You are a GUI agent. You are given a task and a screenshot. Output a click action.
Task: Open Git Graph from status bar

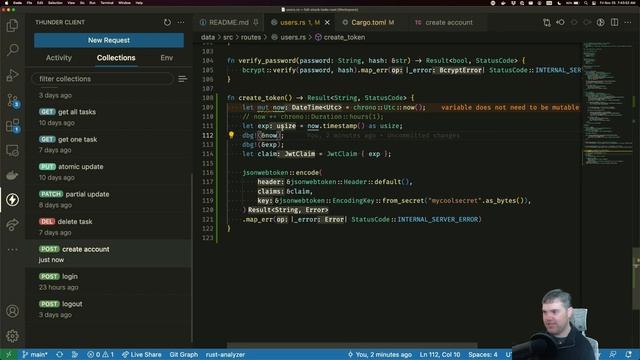(x=184, y=355)
